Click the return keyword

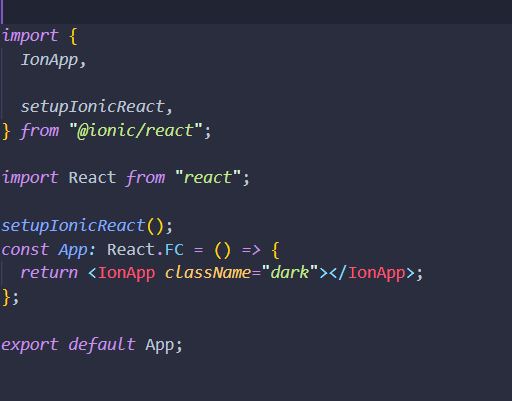pyautogui.click(x=49, y=273)
